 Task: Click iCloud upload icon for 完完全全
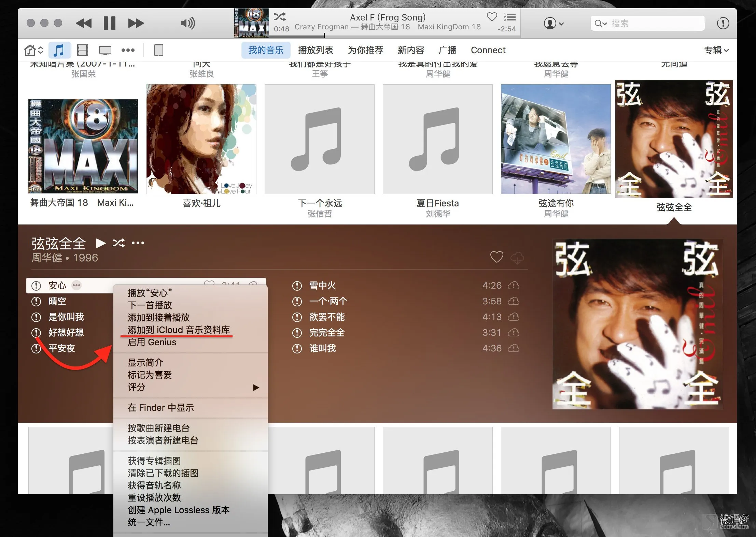[x=514, y=332]
